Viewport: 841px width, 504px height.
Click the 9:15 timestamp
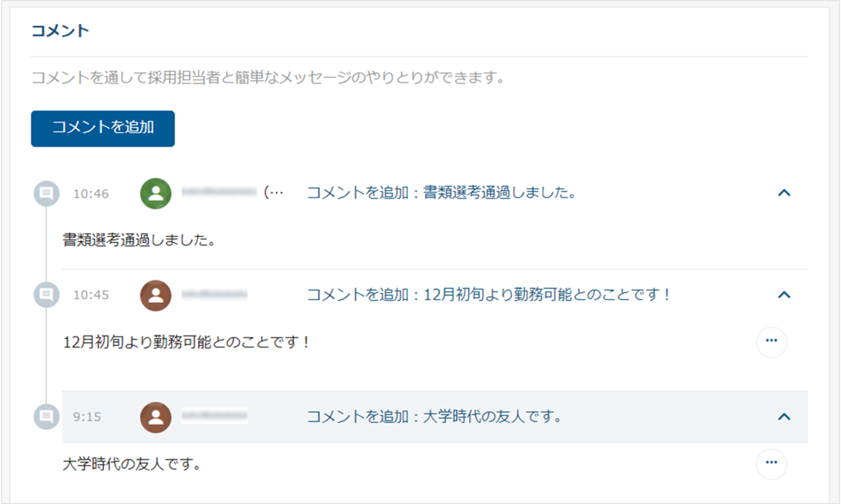click(x=87, y=417)
